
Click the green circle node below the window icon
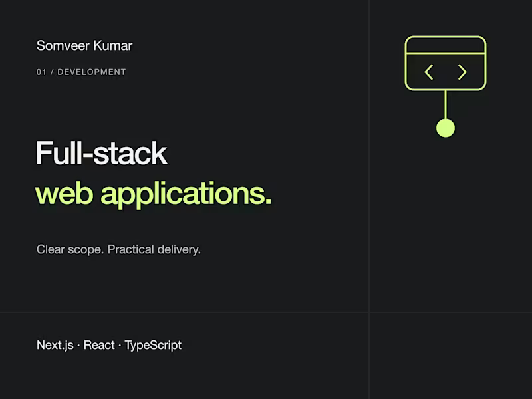(x=445, y=128)
